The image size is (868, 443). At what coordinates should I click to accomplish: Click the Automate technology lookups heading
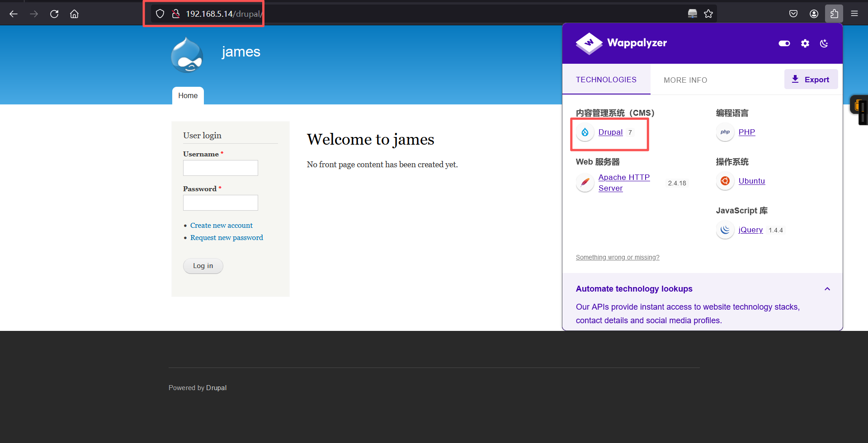634,289
